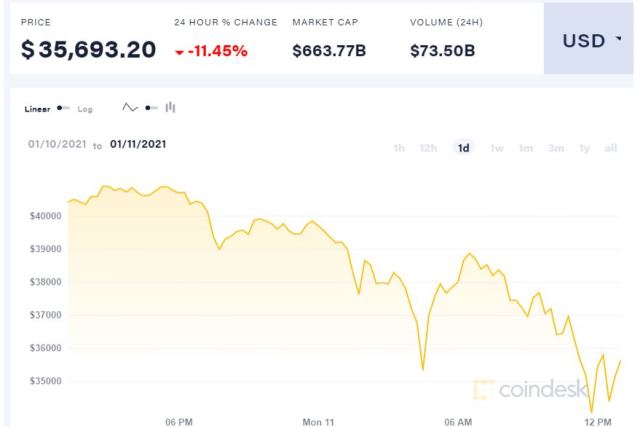Toggle line/candlestick chart type switch
Image resolution: width=640 pixels, height=427 pixels.
151,108
